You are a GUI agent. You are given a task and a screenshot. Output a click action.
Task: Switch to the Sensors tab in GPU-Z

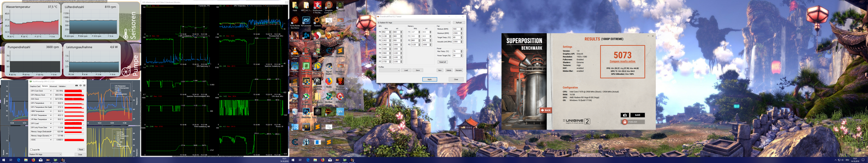(45, 86)
